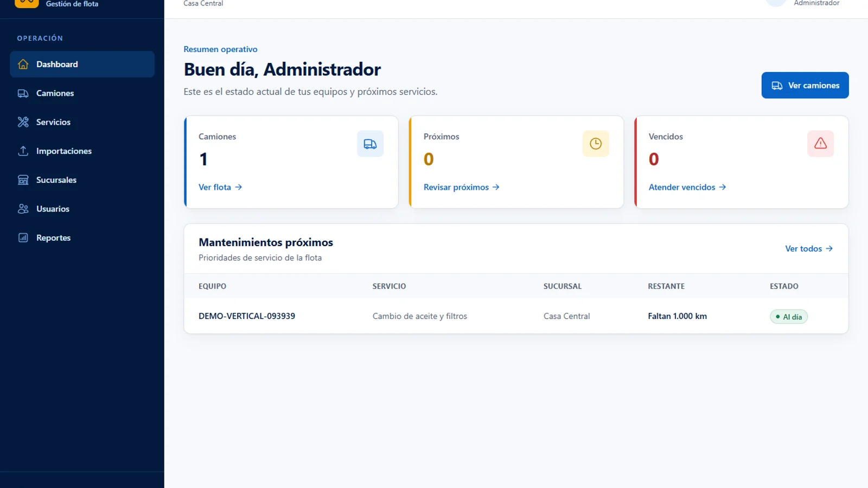This screenshot has height=488, width=868.
Task: Click the SERVICIO column header
Action: [x=390, y=286]
